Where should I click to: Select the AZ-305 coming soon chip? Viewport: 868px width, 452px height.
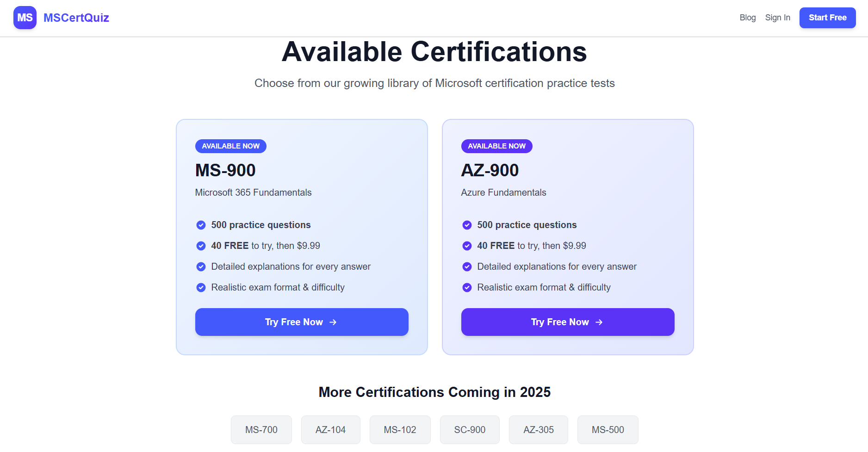click(x=539, y=430)
